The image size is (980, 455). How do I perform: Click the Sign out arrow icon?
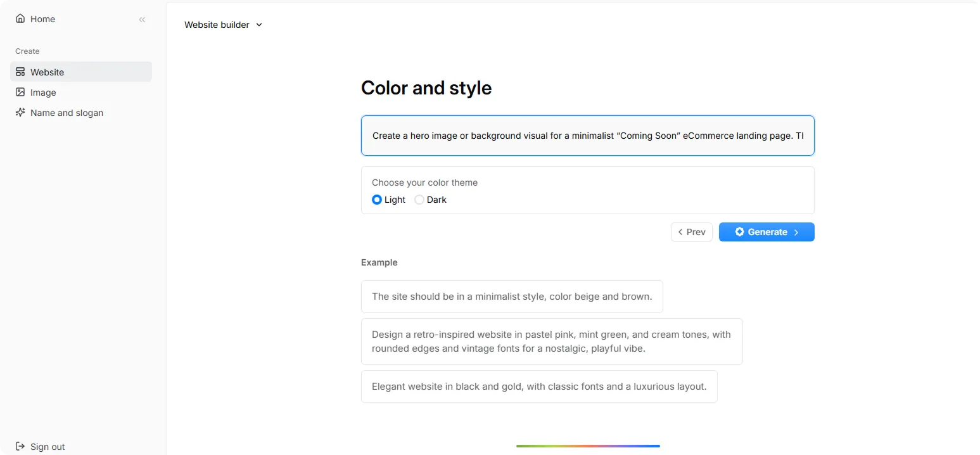[20, 447]
